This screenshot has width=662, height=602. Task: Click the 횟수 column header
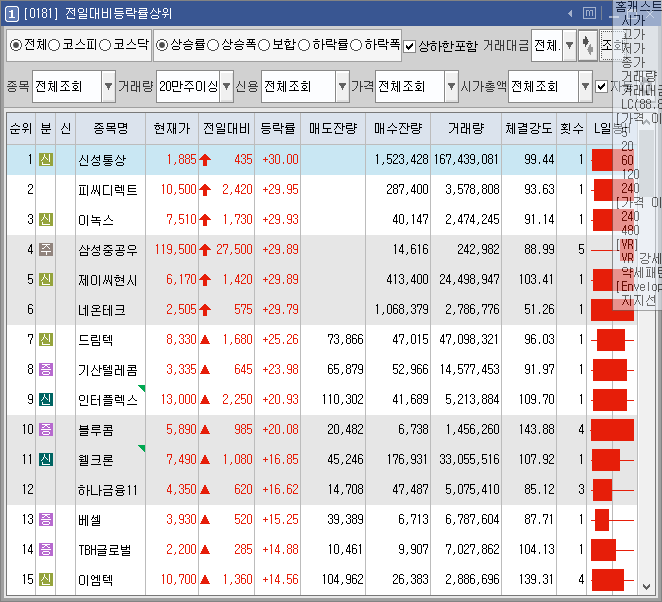pyautogui.click(x=571, y=128)
